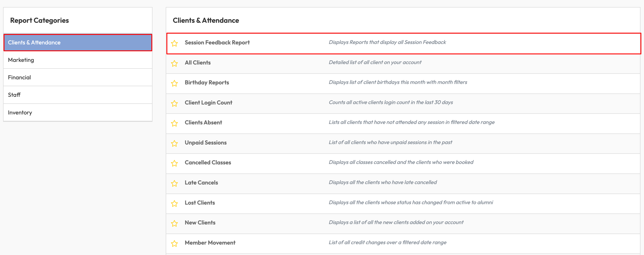Star the Member Movement report
The width and height of the screenshot is (644, 255).
tap(174, 243)
